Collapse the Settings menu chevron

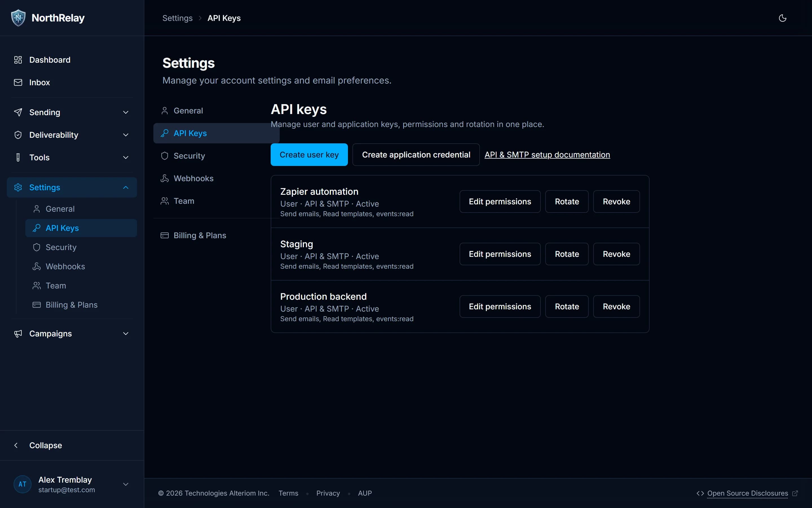pos(126,187)
